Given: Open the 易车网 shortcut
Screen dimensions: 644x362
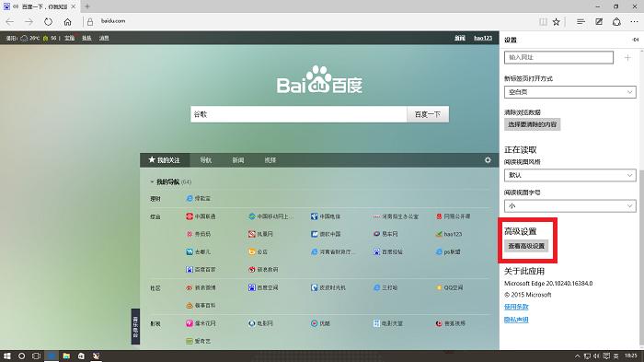Looking at the screenshot, I should [x=385, y=234].
